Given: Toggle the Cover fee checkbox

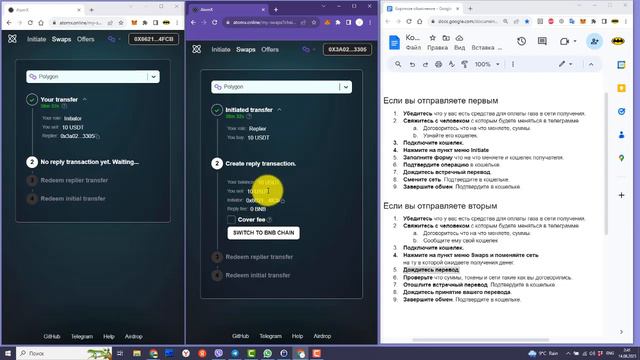Looking at the screenshot, I should [x=231, y=220].
